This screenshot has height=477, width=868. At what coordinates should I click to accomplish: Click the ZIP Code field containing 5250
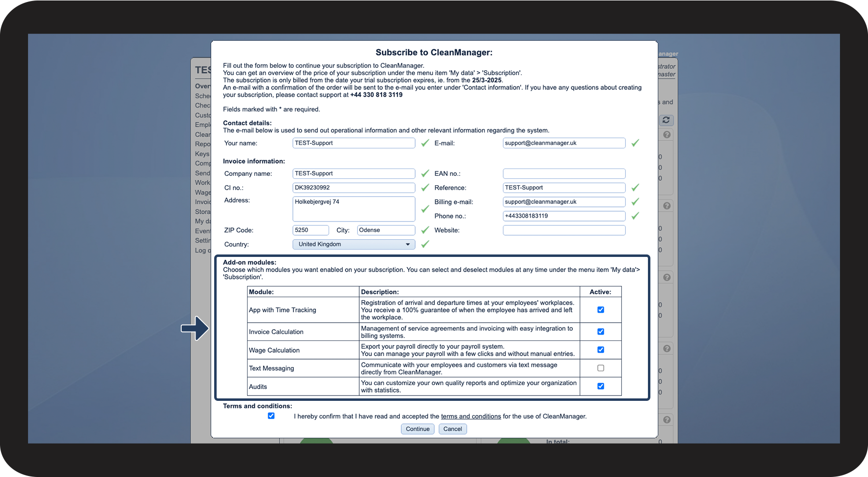310,230
